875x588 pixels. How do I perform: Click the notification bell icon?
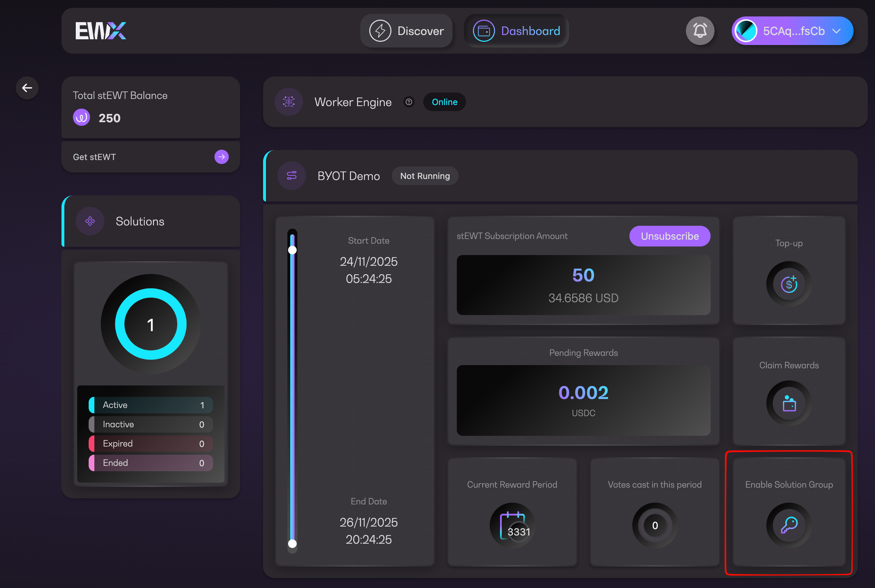[x=700, y=31]
